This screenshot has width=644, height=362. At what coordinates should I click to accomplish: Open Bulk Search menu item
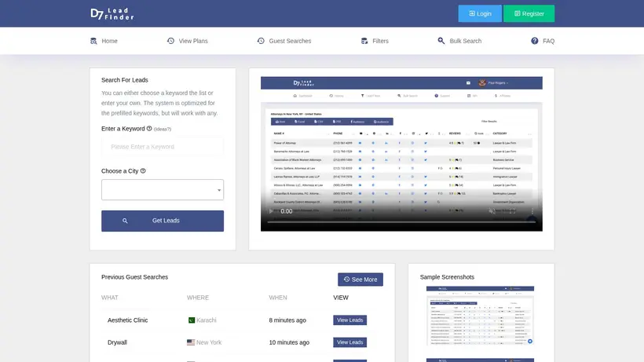(x=459, y=41)
